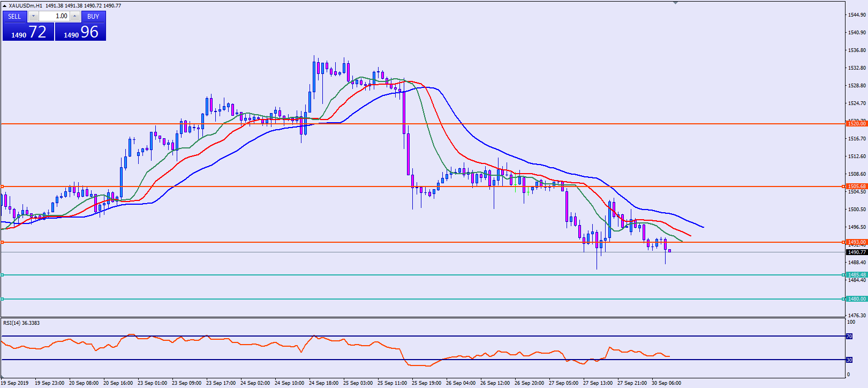
Task: Decrease lot volume with down arrow
Action: [x=33, y=16]
